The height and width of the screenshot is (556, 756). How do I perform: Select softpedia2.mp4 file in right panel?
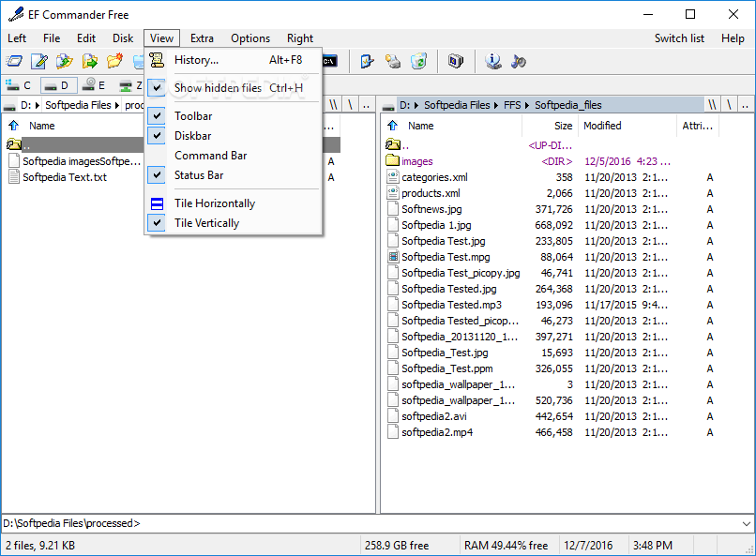tap(437, 432)
